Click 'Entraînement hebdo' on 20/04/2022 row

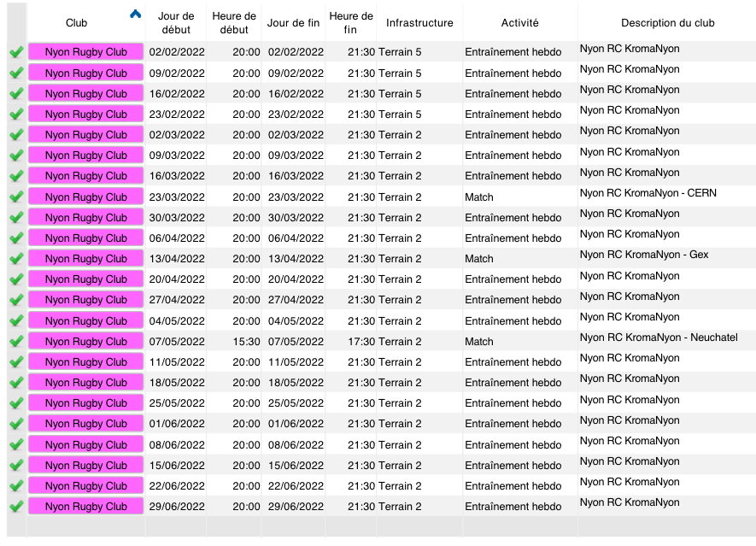point(513,279)
